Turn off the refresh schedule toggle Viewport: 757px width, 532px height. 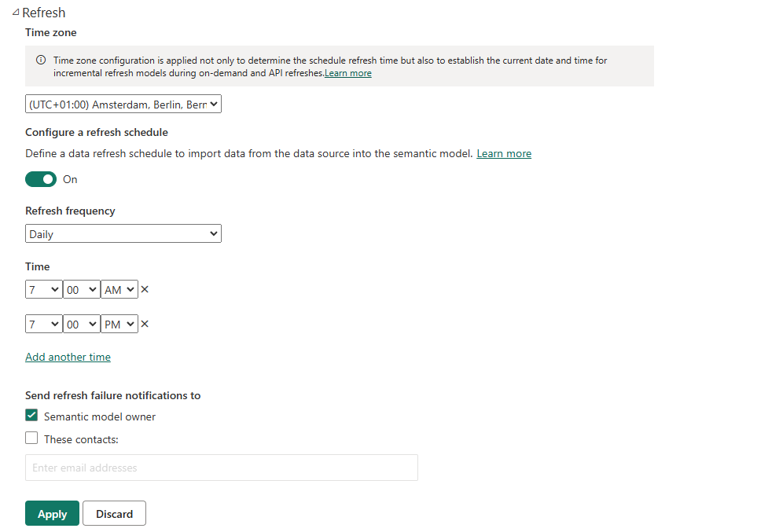pyautogui.click(x=41, y=179)
